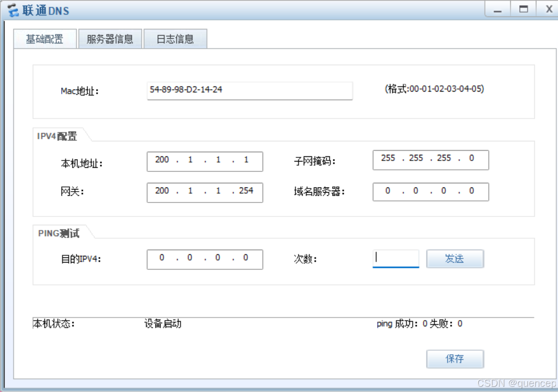
Task: Click the 200 first octet of 本机地址
Action: tap(162, 160)
